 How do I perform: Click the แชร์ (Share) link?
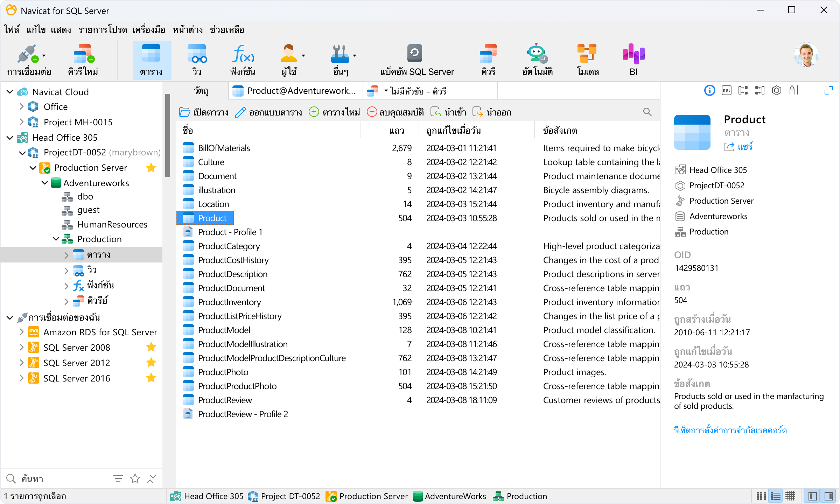coord(738,147)
